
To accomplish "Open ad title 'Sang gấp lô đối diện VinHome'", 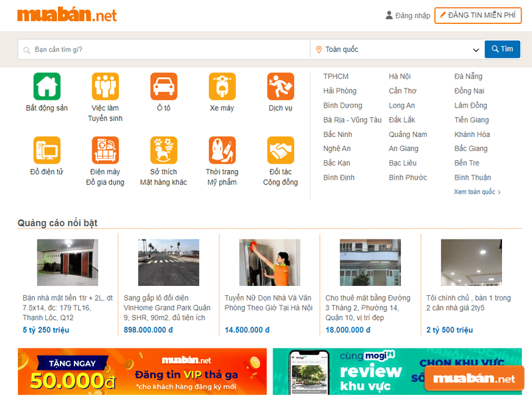I will pos(167,308).
